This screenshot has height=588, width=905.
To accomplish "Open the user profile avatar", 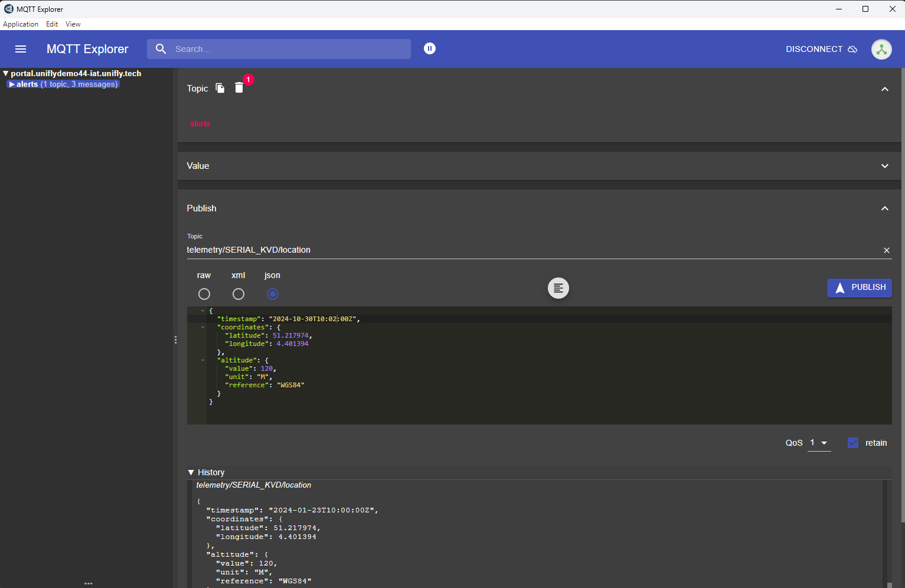I will (x=881, y=49).
